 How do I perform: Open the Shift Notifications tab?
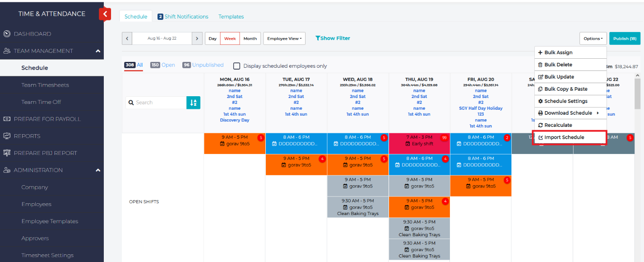183,17
